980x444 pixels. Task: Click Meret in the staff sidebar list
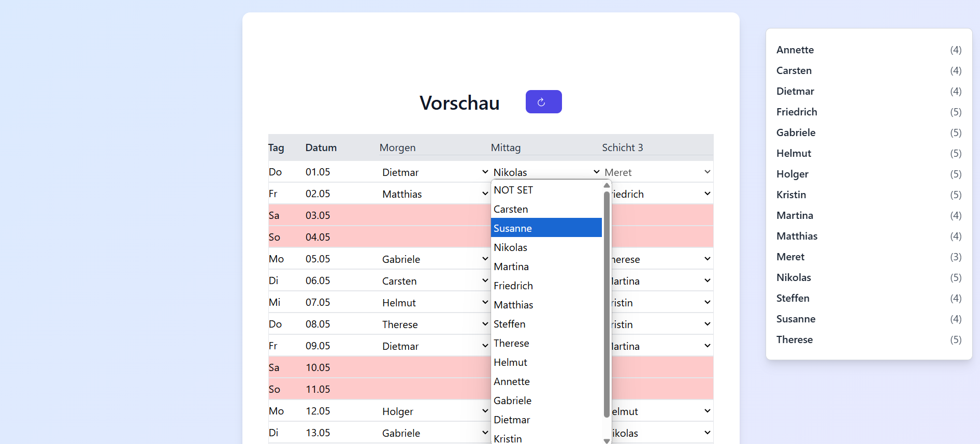pos(790,257)
